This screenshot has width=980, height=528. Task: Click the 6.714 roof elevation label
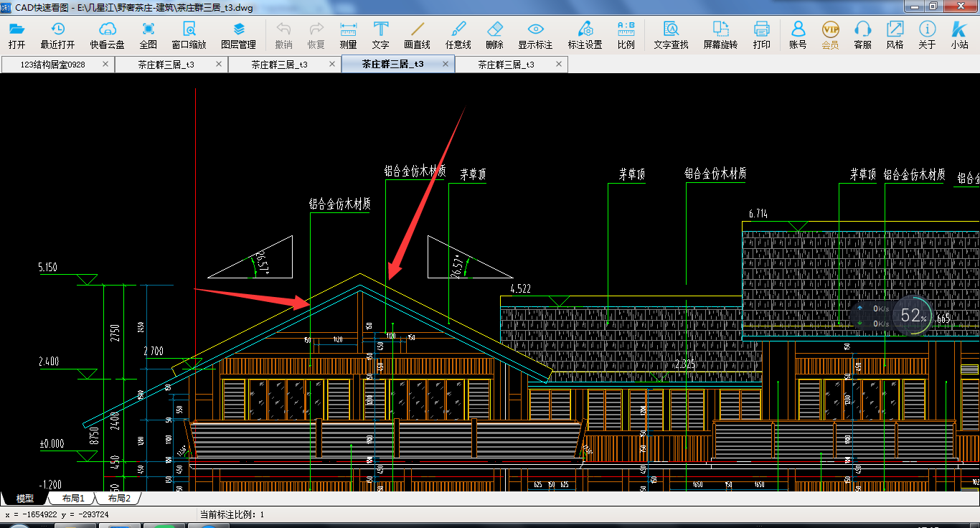click(x=758, y=214)
